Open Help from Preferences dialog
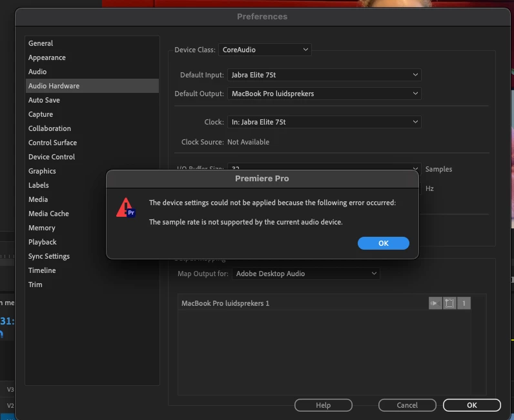 point(324,405)
